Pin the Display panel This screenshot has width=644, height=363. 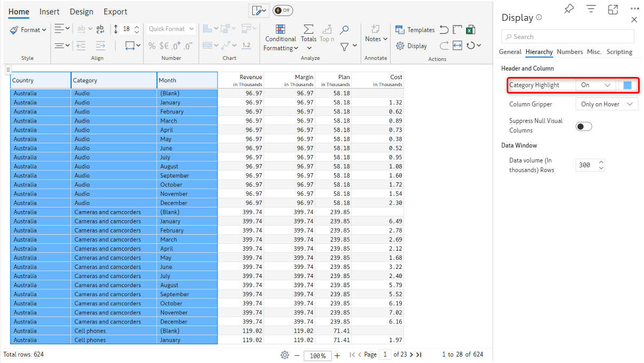click(x=569, y=9)
